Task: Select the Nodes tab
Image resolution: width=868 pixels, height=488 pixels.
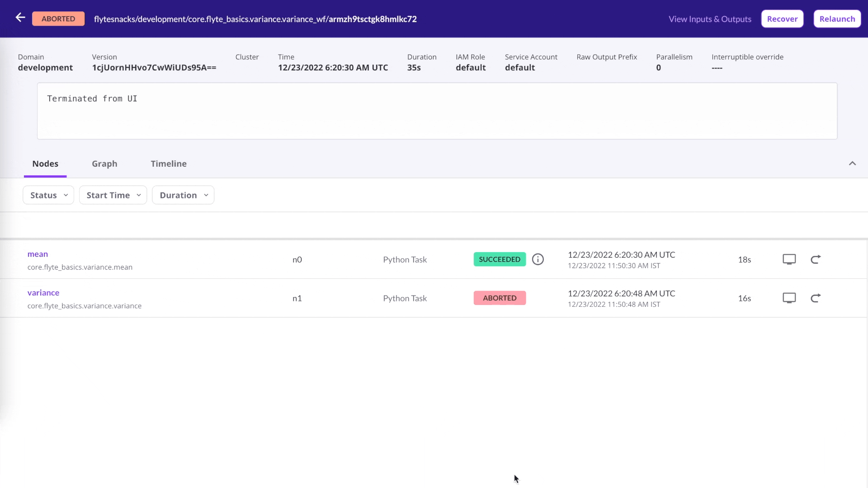Action: 45,164
